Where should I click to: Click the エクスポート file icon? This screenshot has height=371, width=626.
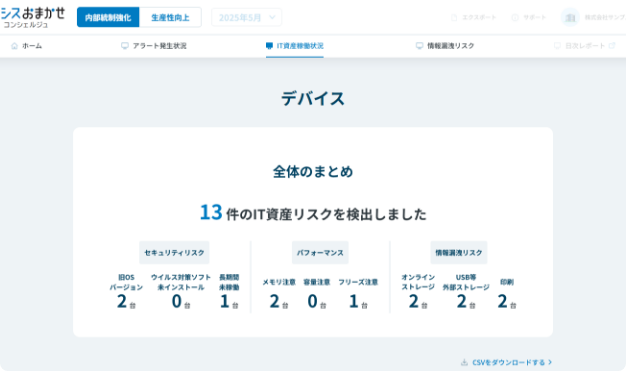tap(454, 18)
